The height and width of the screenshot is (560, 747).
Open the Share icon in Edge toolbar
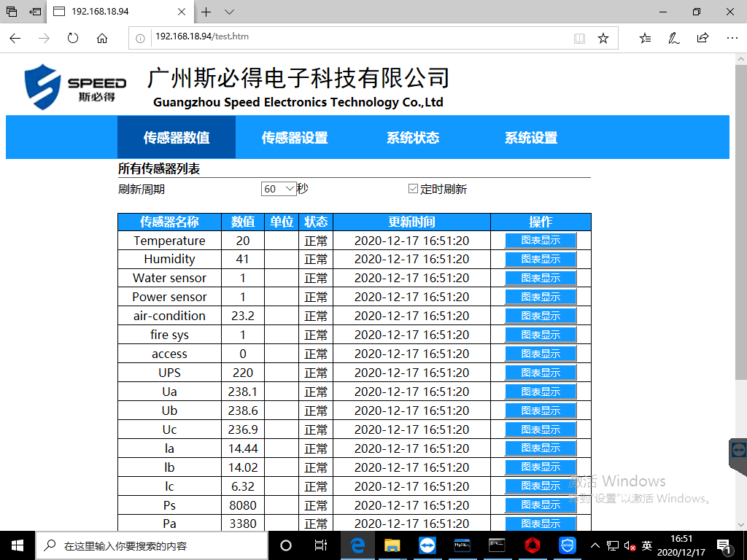(703, 39)
